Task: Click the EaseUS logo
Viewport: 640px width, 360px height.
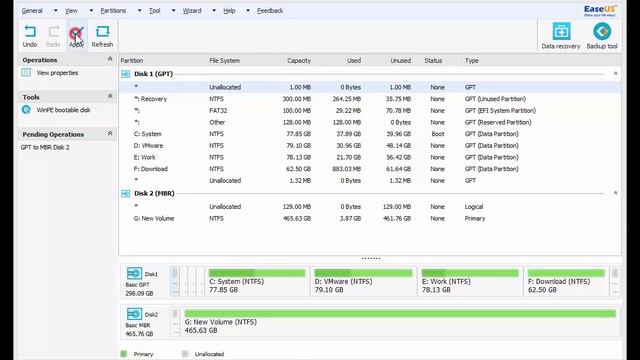Action: (600, 11)
